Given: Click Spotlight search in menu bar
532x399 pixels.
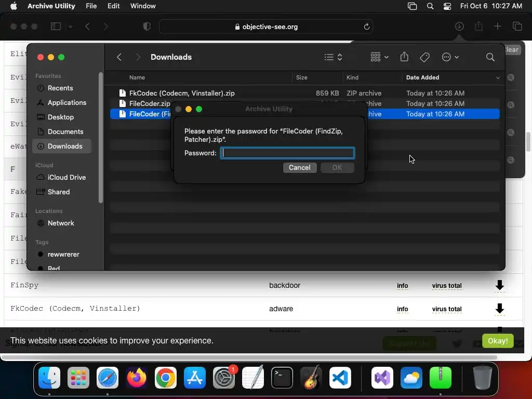Looking at the screenshot, I should click(430, 6).
